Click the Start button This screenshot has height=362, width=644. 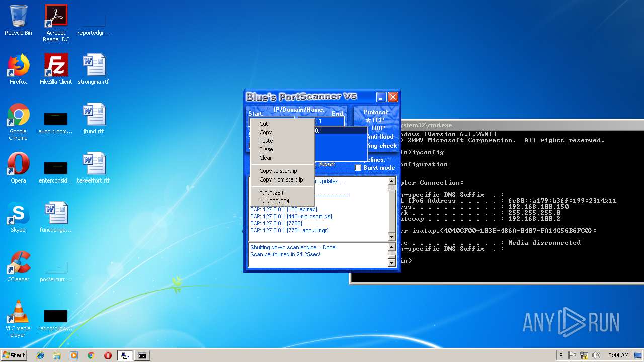pos(14,355)
